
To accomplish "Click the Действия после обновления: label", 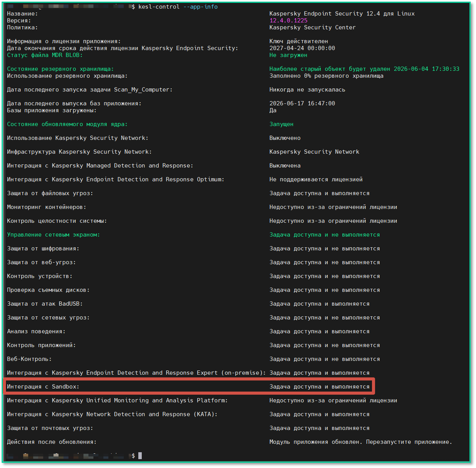I will [52, 442].
